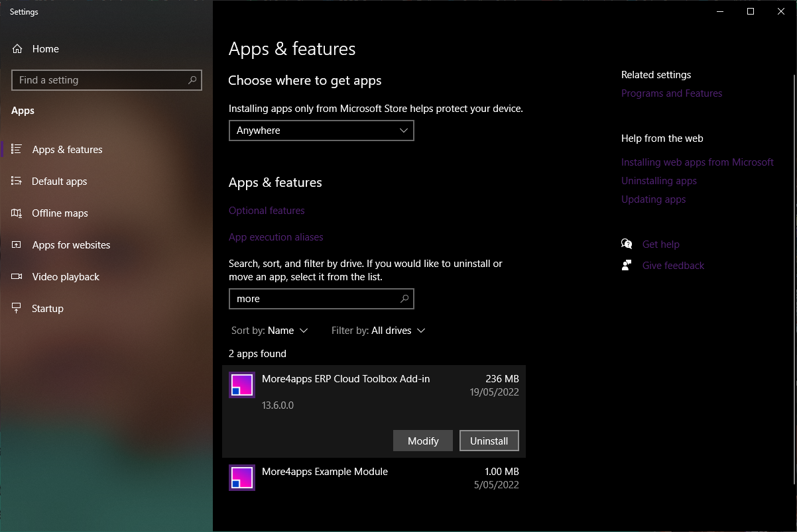
Task: Click the Home icon in the sidebar
Action: point(17,49)
